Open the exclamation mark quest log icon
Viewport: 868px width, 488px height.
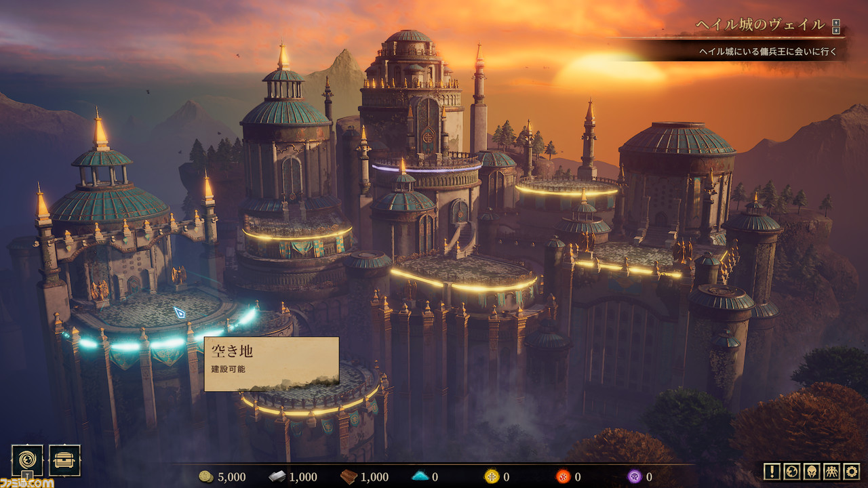click(771, 472)
